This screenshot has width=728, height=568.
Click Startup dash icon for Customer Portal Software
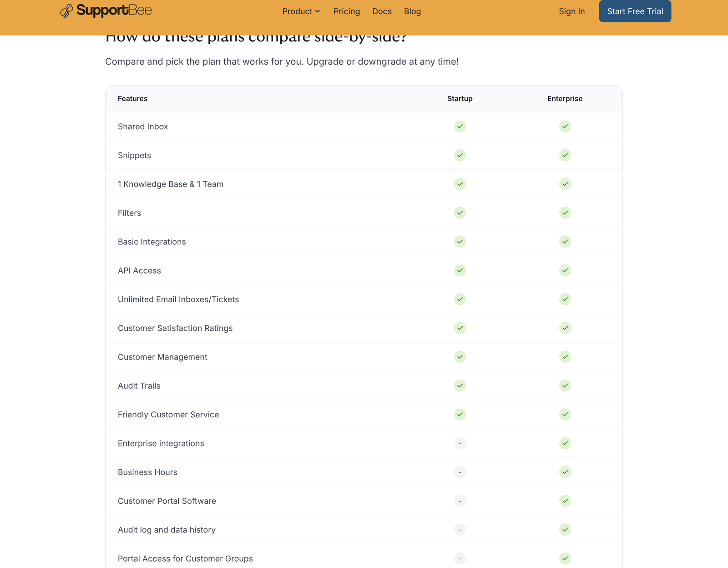(460, 501)
